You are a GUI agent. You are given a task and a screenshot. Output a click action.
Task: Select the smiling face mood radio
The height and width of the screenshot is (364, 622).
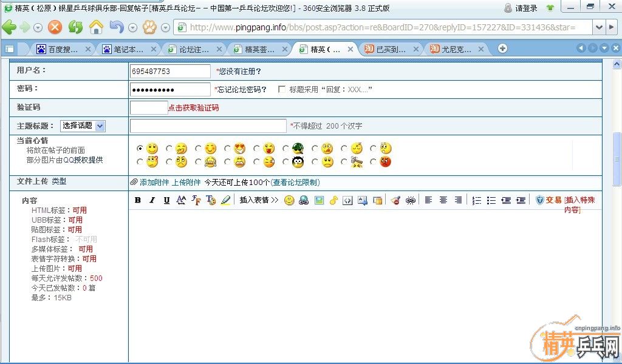[x=140, y=148]
